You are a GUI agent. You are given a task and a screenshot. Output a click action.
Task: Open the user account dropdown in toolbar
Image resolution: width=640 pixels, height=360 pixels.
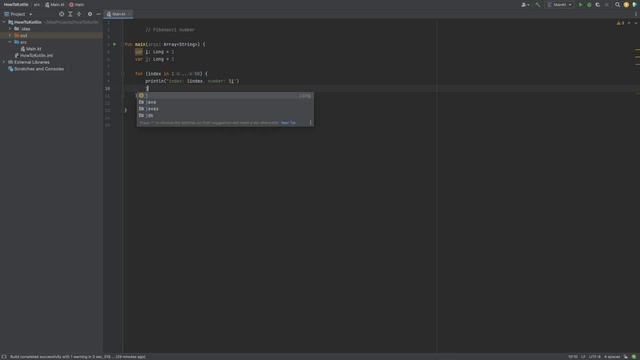525,5
